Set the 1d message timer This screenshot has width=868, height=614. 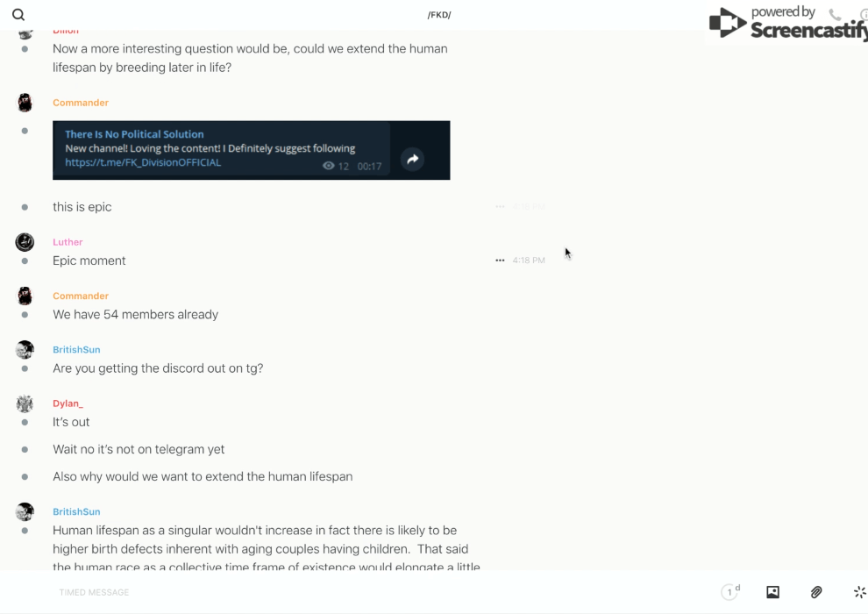coord(730,592)
